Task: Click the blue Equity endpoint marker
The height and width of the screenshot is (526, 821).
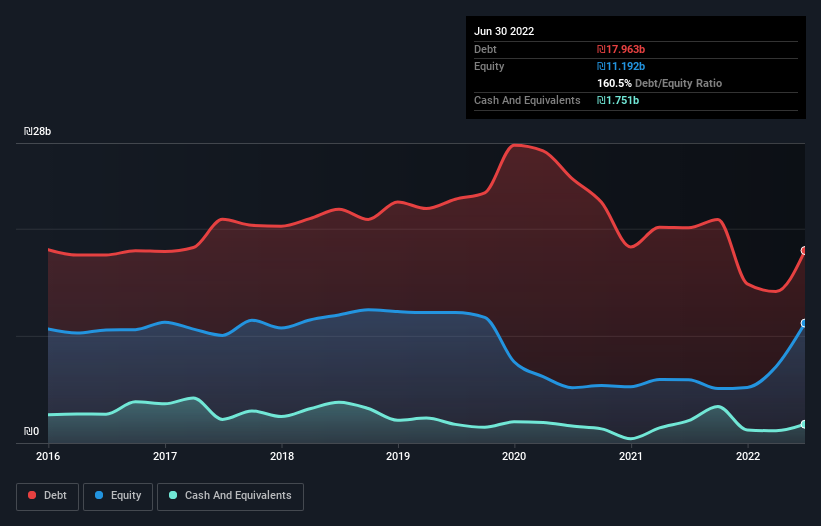Action: [x=804, y=323]
